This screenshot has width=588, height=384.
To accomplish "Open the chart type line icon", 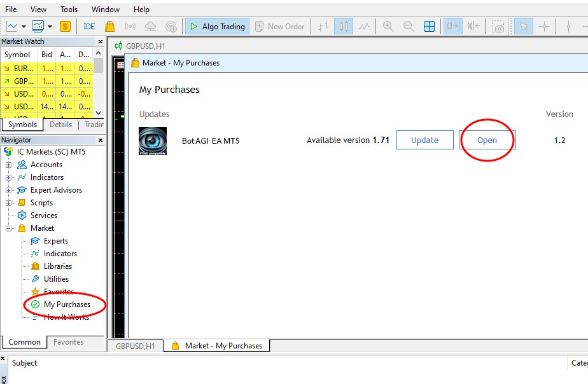I will coord(12,27).
